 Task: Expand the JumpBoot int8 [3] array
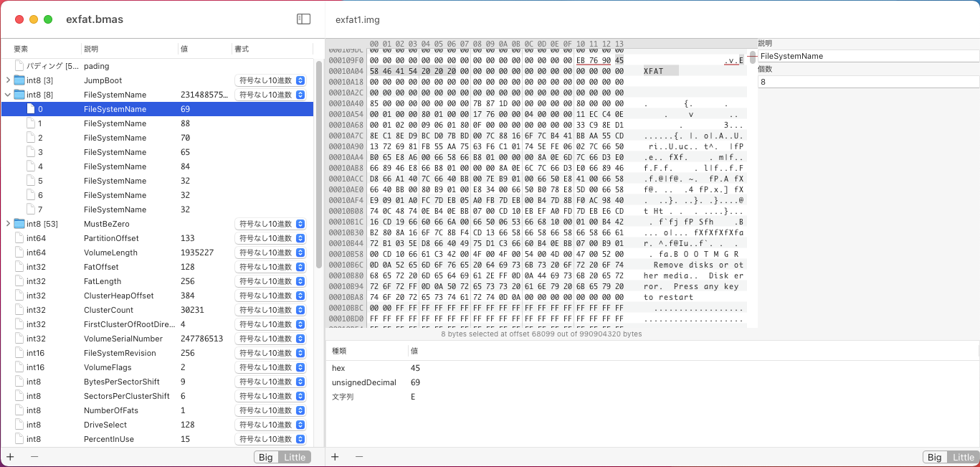coord(8,80)
